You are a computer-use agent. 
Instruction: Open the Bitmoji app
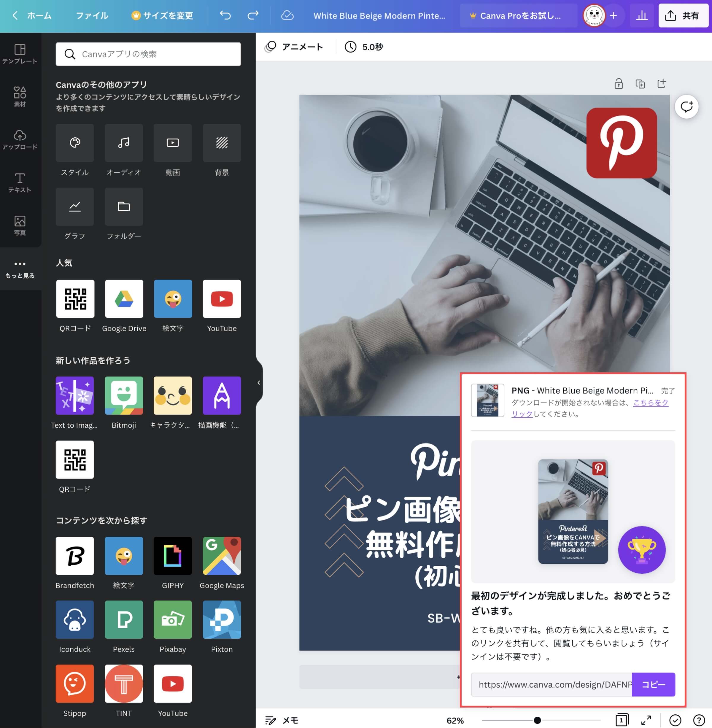coord(124,396)
